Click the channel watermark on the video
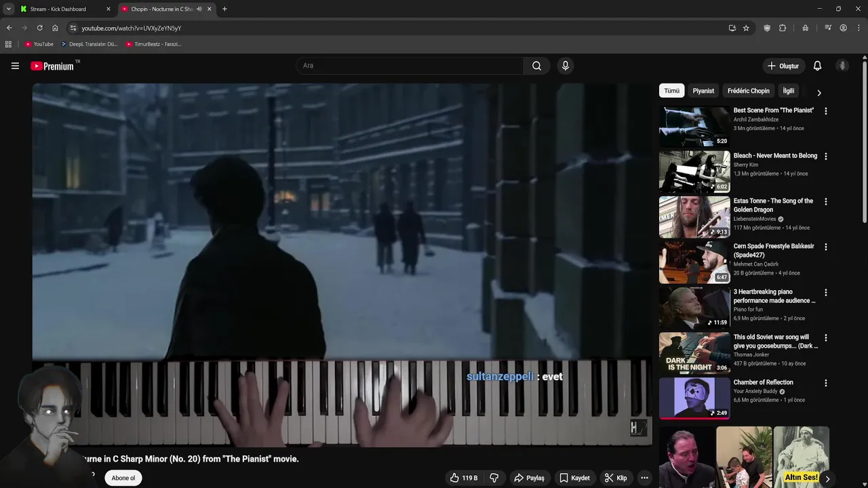 tap(638, 428)
